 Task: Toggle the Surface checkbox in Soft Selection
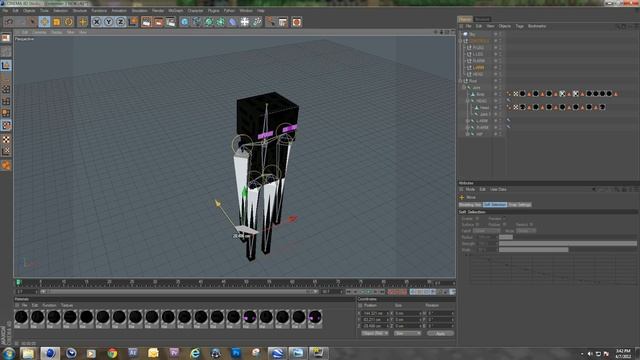(x=477, y=225)
